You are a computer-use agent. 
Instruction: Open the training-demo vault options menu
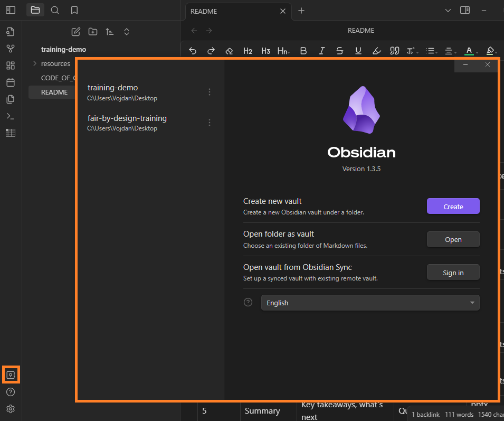[x=210, y=91]
